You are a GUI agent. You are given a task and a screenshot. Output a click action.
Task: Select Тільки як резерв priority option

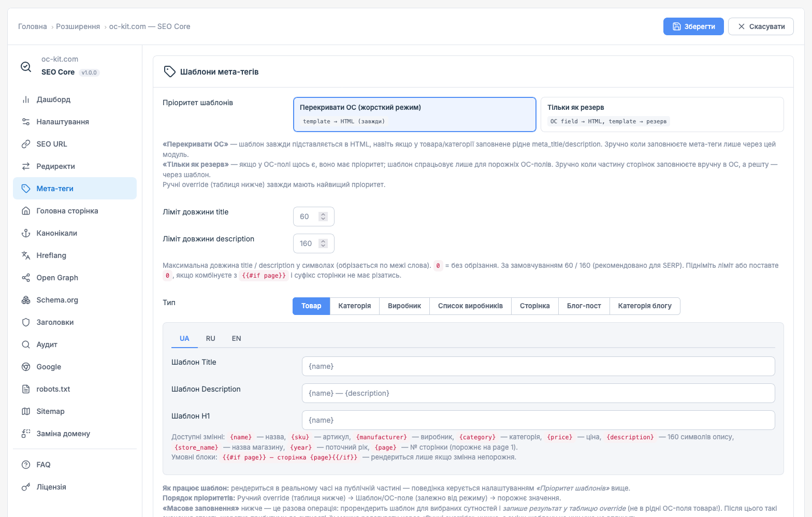tap(662, 114)
